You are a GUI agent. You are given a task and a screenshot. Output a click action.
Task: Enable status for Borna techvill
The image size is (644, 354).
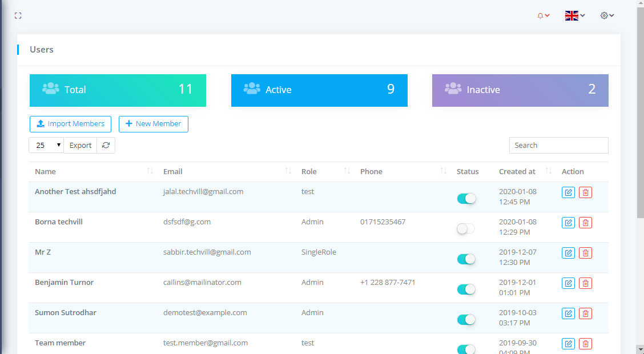coord(466,229)
